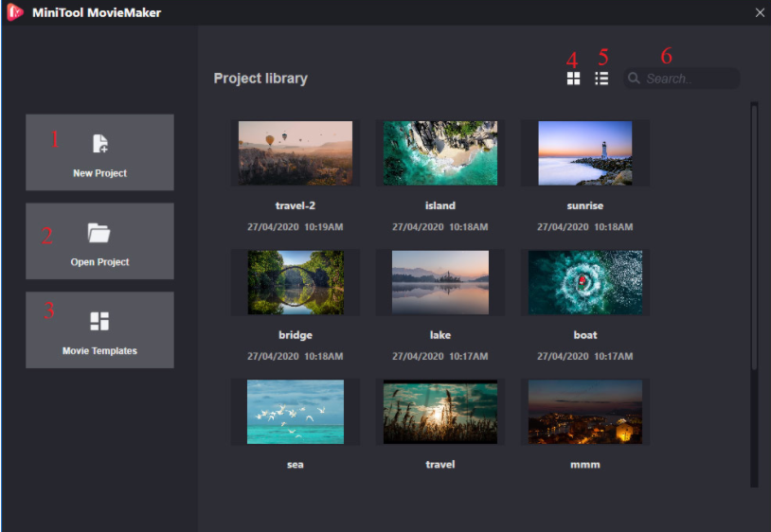Click the lake project name
771x532 pixels.
pos(440,335)
